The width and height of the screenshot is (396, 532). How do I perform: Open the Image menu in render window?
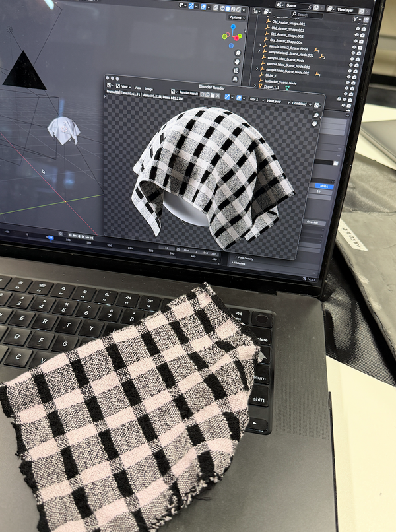[148, 88]
